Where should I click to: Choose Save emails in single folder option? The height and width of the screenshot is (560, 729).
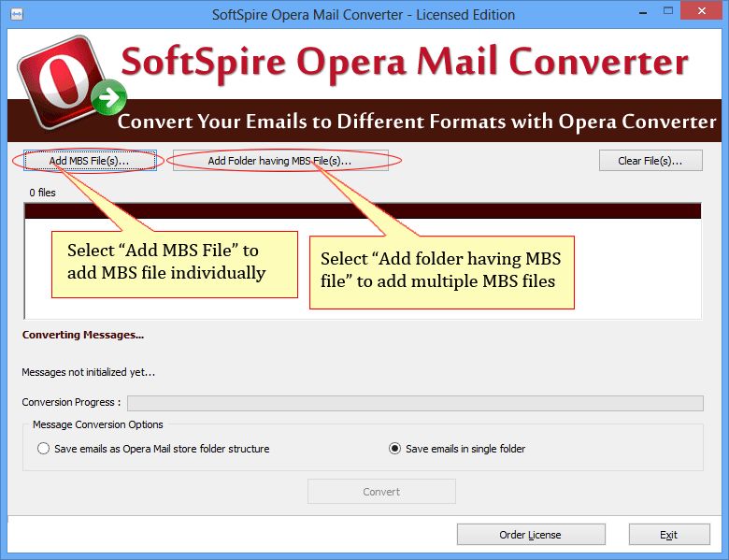pyautogui.click(x=395, y=449)
